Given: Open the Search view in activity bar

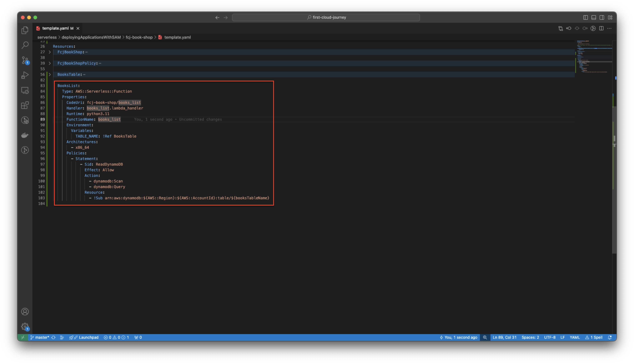Looking at the screenshot, I should point(25,45).
